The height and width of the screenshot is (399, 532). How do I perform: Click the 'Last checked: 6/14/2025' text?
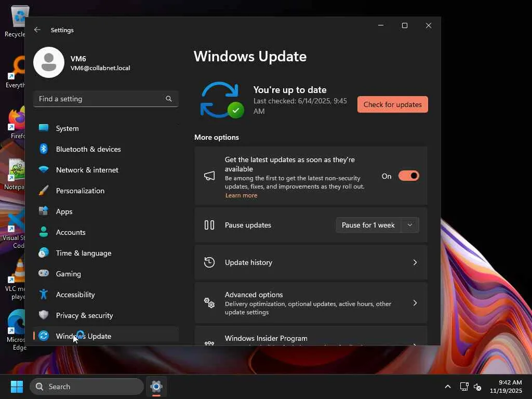point(300,106)
